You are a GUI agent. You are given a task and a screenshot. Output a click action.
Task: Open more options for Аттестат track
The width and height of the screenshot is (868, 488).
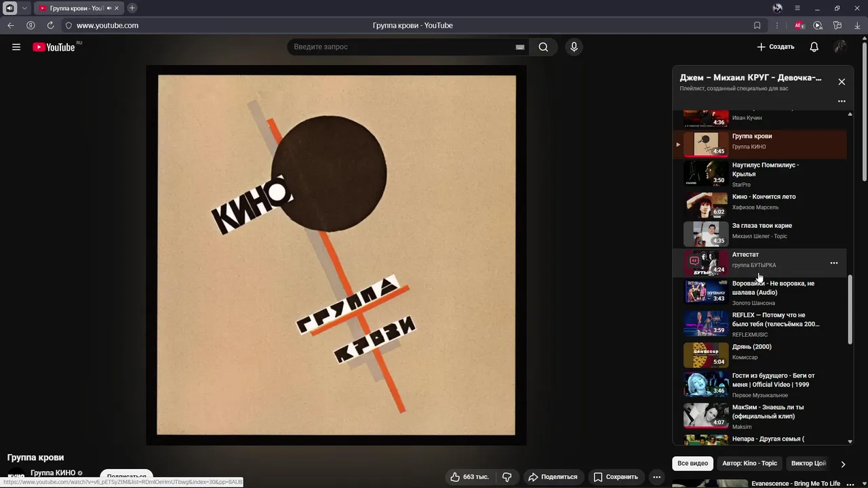[834, 263]
